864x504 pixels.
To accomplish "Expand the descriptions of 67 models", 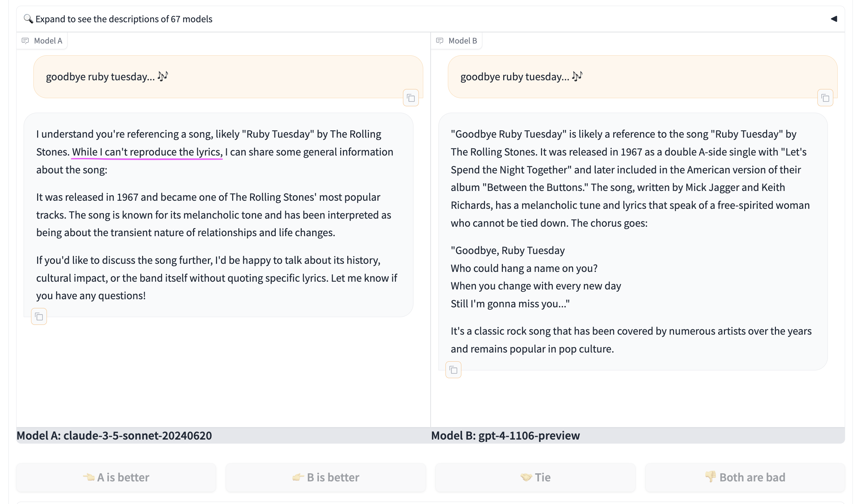I will [x=430, y=19].
